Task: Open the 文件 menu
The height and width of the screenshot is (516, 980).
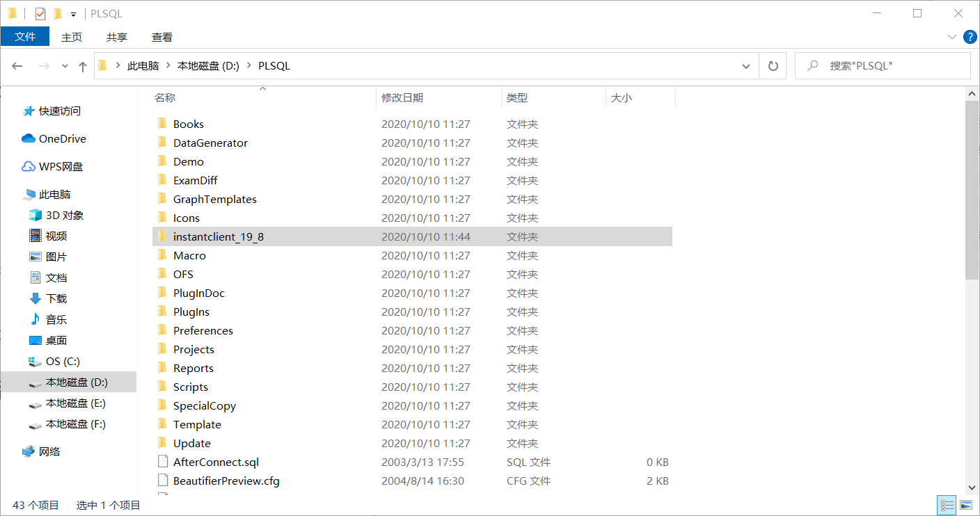Action: point(25,37)
